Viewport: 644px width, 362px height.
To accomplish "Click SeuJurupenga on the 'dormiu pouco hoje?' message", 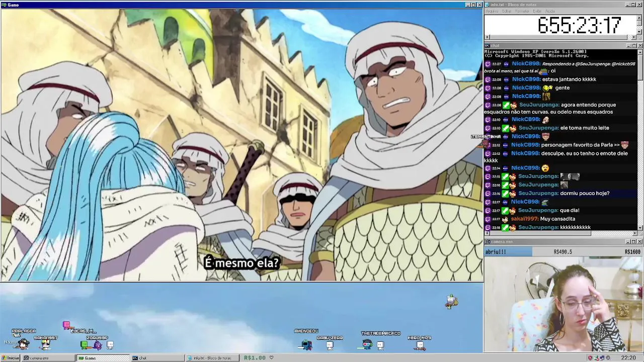I will pos(538,194).
